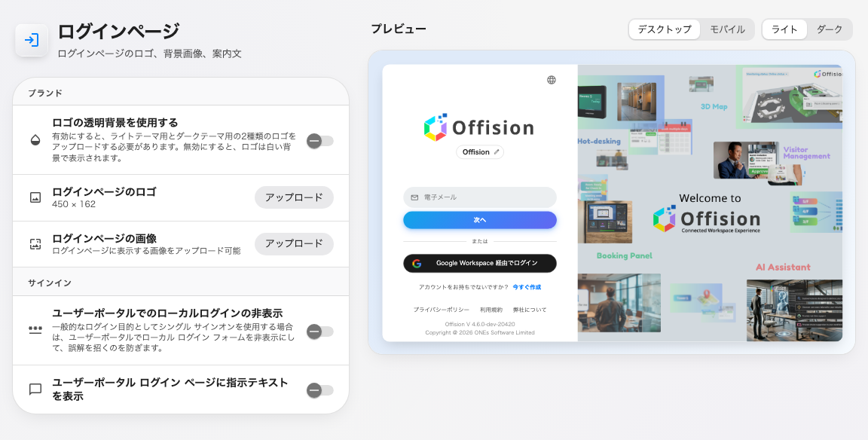
Task: Click the Google G logo icon
Action: tap(417, 264)
